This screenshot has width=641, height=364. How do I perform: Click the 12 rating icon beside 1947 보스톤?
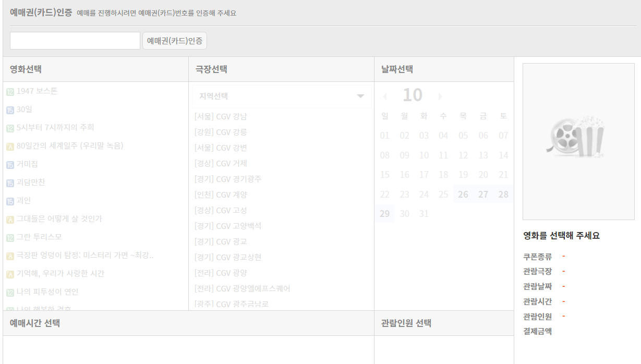click(10, 92)
